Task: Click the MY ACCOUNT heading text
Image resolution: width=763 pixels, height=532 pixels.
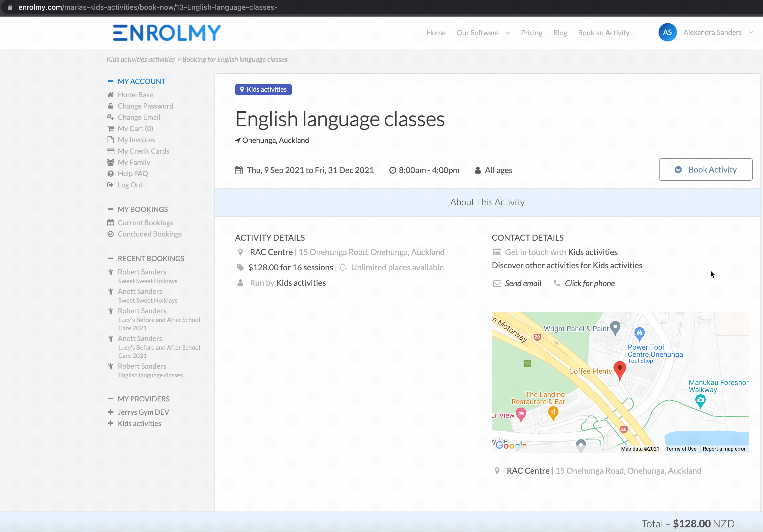Action: coord(141,81)
